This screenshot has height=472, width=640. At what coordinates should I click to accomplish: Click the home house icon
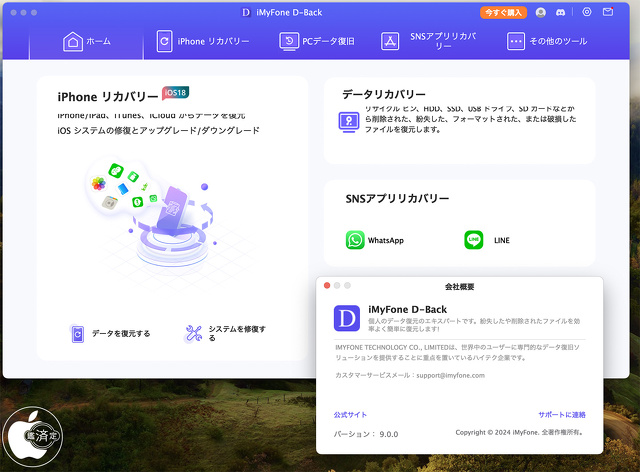[73, 41]
